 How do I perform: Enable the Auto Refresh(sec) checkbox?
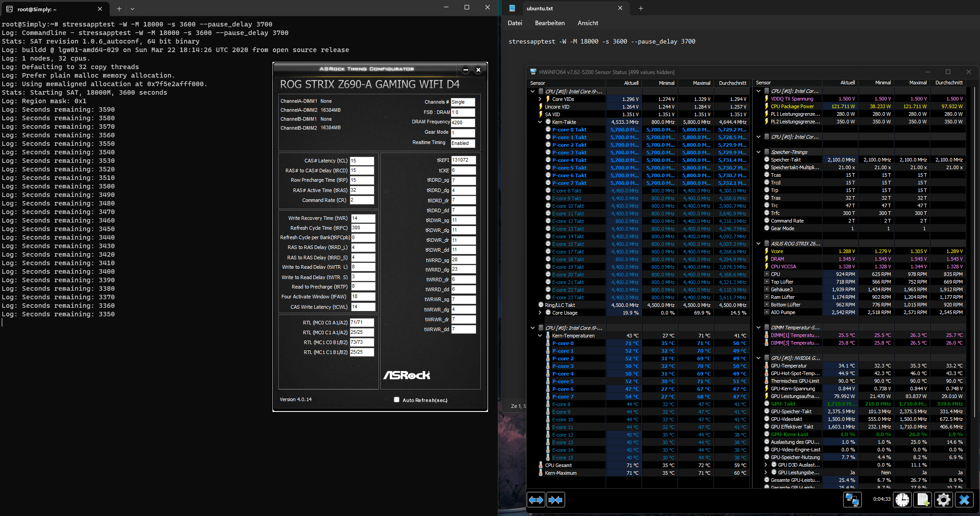click(x=396, y=400)
